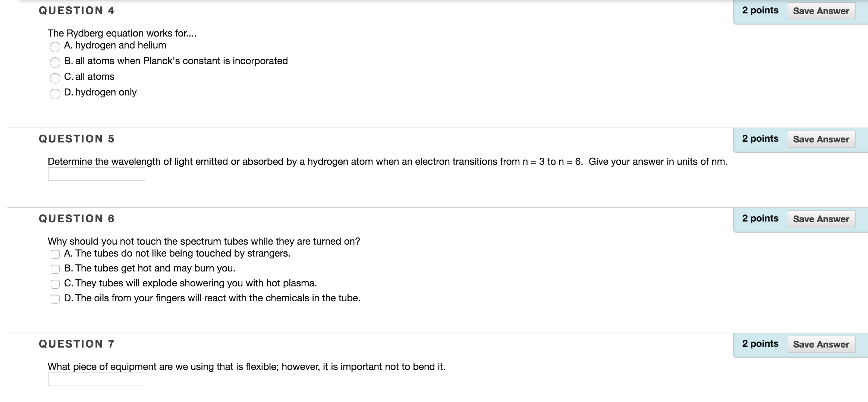Choose radio button for Planck's constant option

(x=55, y=62)
